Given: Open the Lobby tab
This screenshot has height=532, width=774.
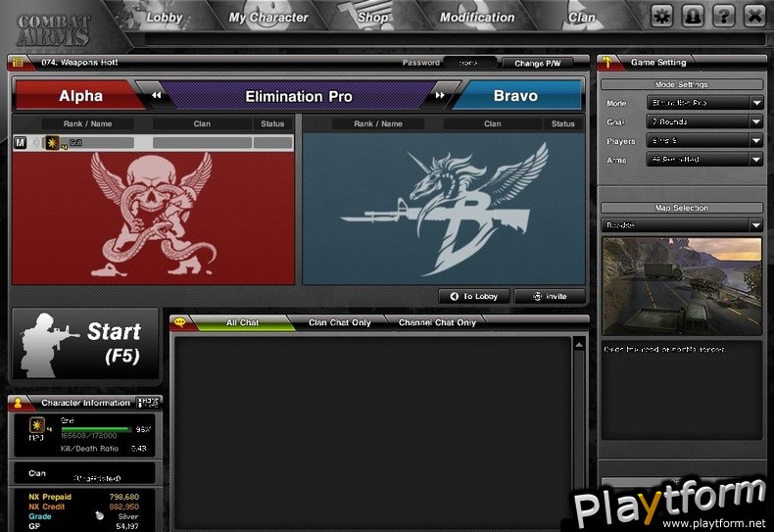Looking at the screenshot, I should 165,18.
